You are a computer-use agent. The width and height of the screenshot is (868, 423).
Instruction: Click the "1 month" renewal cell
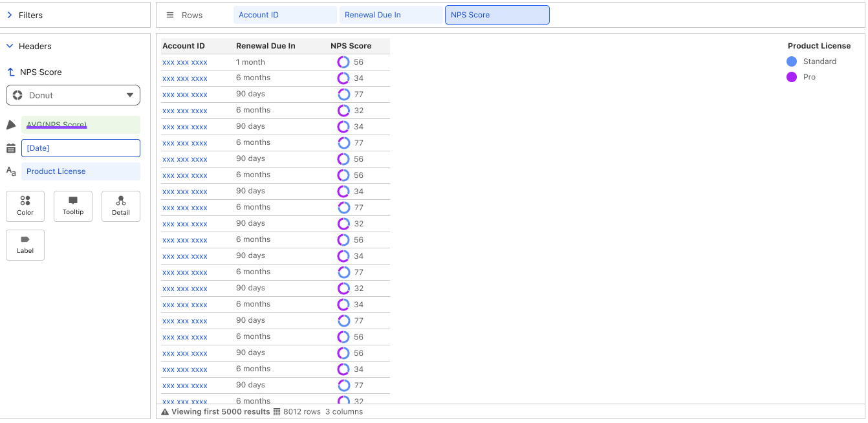(250, 62)
